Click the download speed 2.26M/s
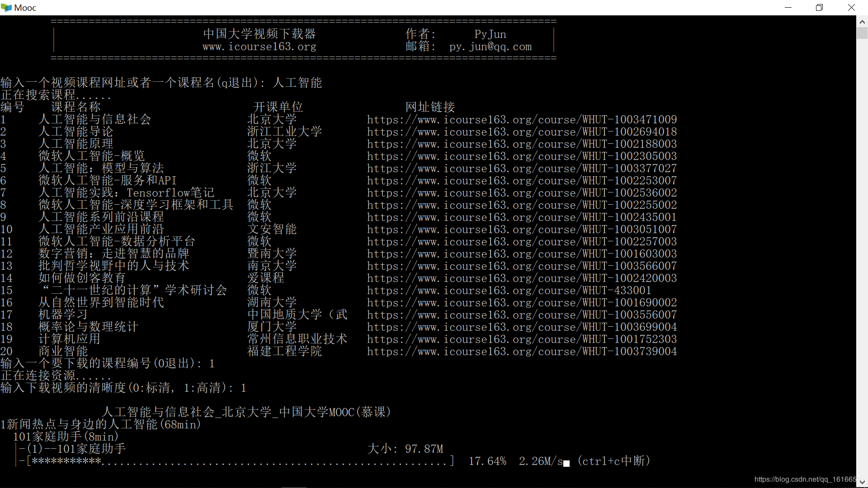This screenshot has width=868, height=488. [541, 461]
